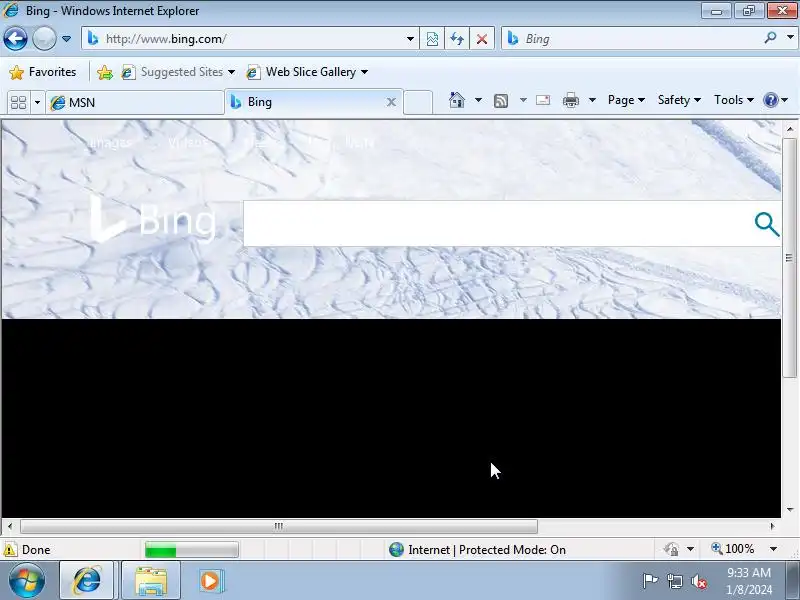Refresh the page with the Refresh icon
800x600 pixels.
[457, 39]
